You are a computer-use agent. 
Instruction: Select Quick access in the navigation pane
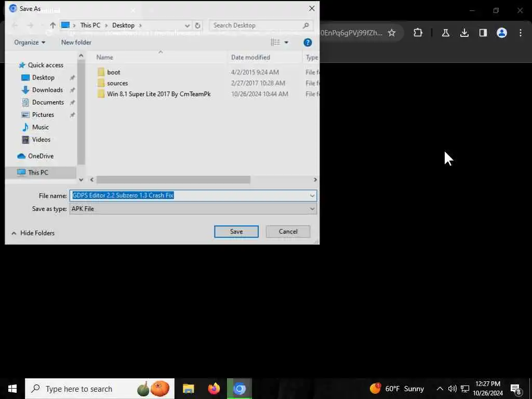[46, 65]
